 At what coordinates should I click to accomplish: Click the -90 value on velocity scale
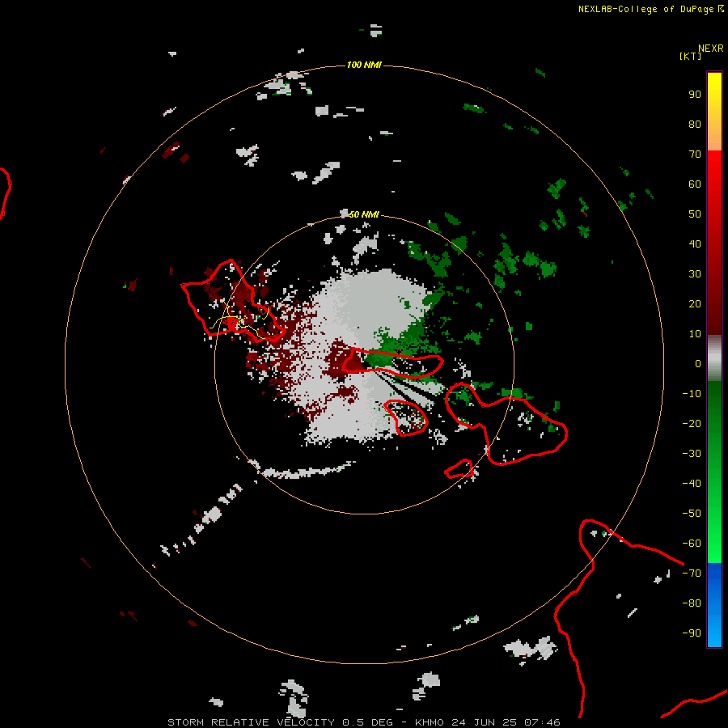pos(692,633)
